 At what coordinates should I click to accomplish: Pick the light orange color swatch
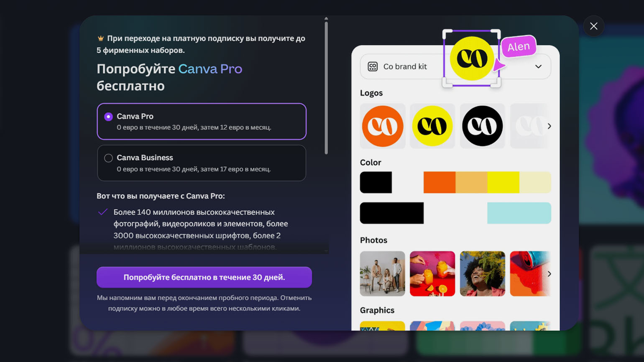point(471,182)
